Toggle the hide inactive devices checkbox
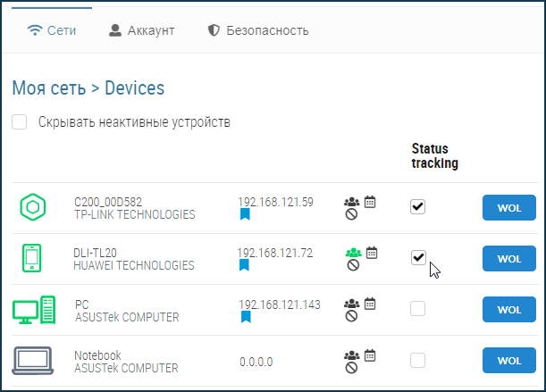The height and width of the screenshot is (392, 546). pos(20,122)
